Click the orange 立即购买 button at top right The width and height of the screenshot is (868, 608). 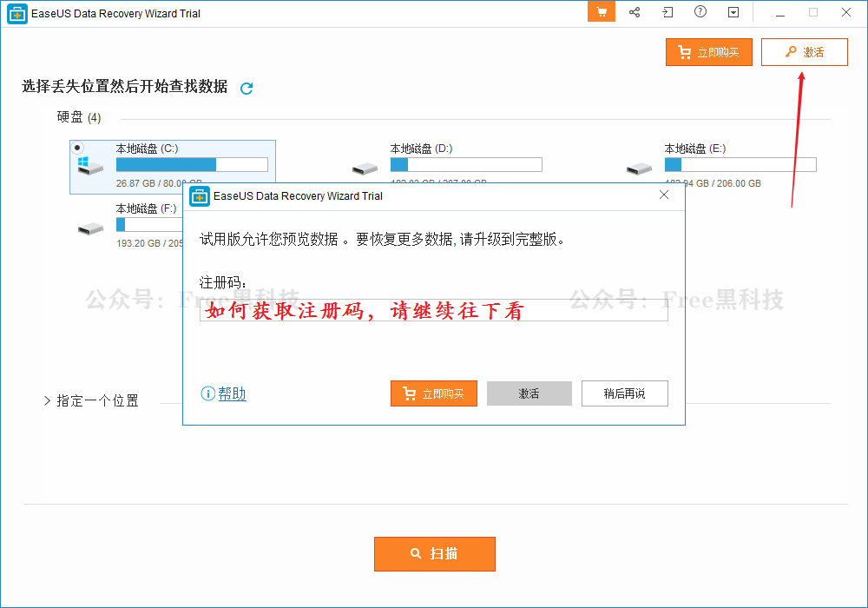click(x=708, y=52)
